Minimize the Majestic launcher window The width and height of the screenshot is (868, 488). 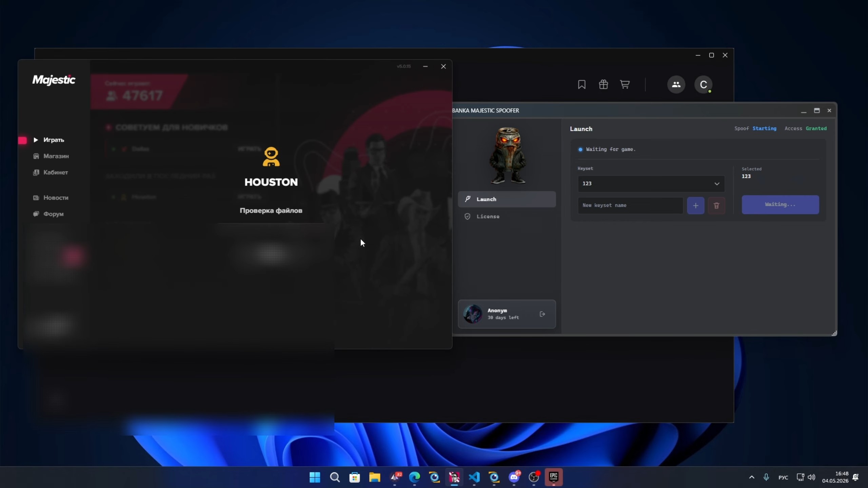[425, 66]
